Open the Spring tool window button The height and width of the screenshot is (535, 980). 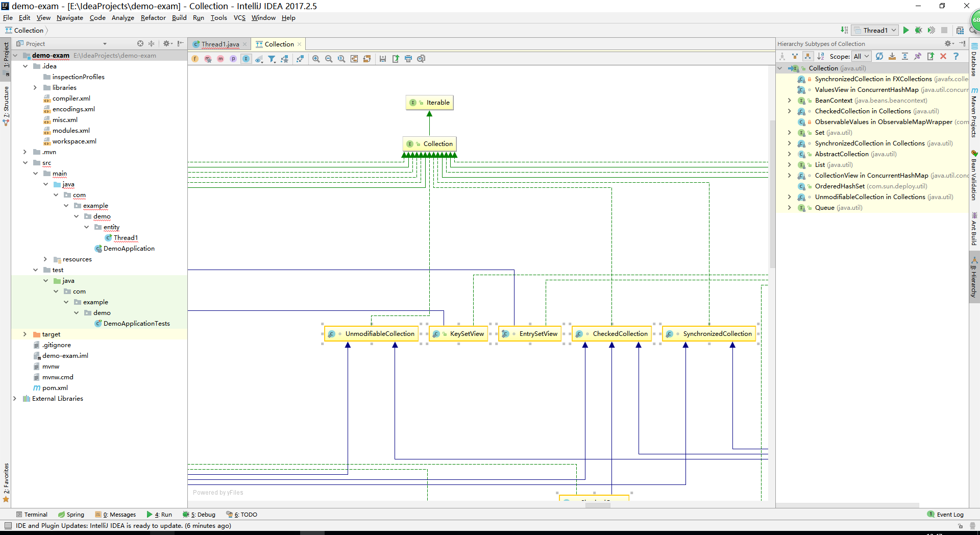pos(71,515)
